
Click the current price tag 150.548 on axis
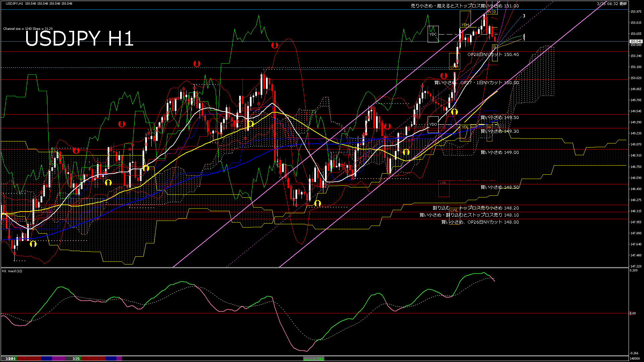636,42
